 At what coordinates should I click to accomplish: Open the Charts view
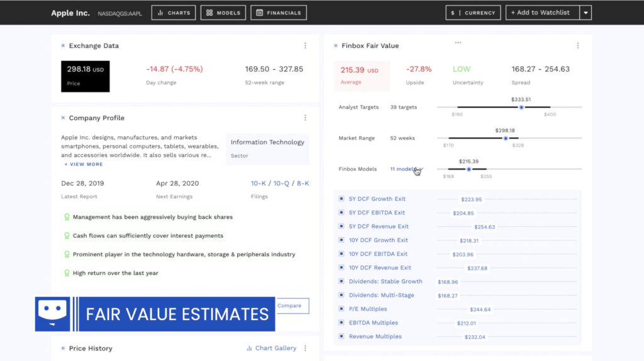174,13
